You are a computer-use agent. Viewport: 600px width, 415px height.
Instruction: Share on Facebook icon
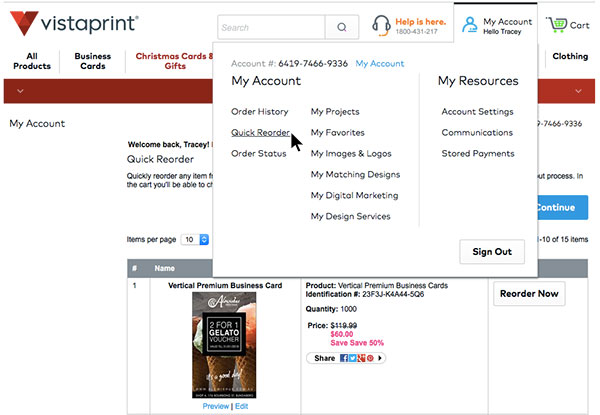click(x=344, y=358)
